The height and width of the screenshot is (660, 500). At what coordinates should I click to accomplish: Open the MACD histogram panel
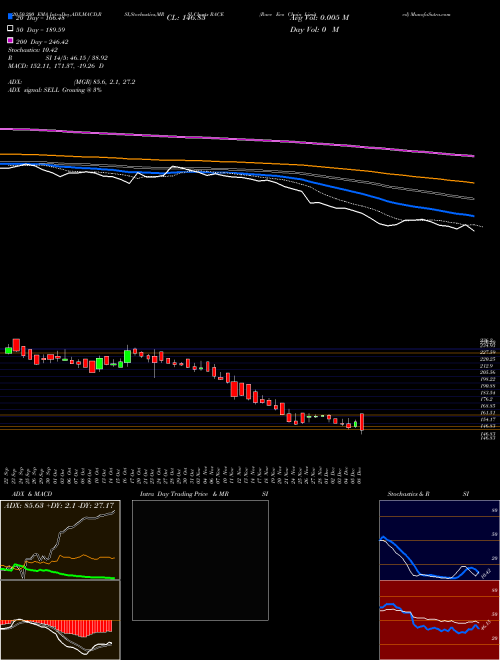pos(60,620)
